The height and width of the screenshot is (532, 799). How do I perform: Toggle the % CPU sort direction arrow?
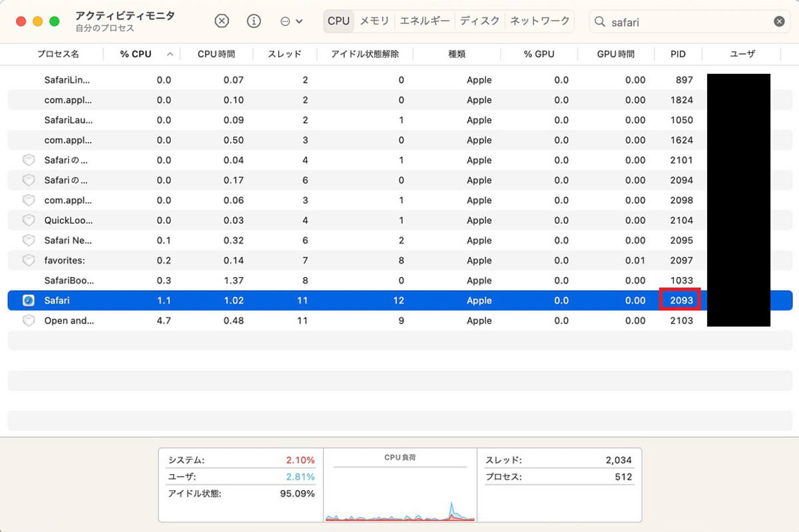click(170, 54)
